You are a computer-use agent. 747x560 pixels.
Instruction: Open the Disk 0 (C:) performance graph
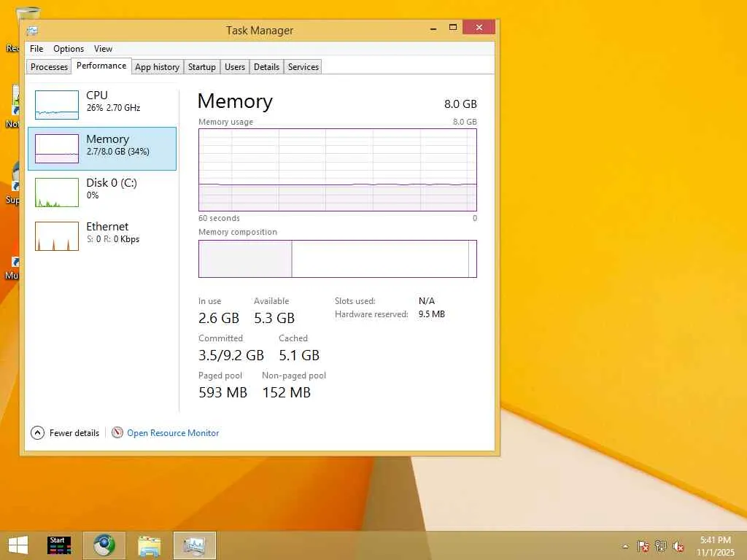(57, 192)
